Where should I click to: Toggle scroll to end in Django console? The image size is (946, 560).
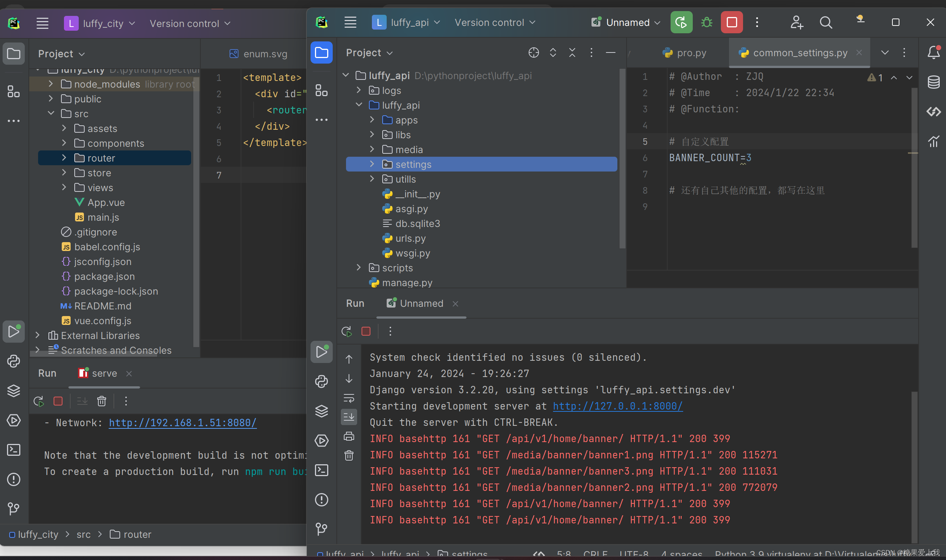(349, 417)
